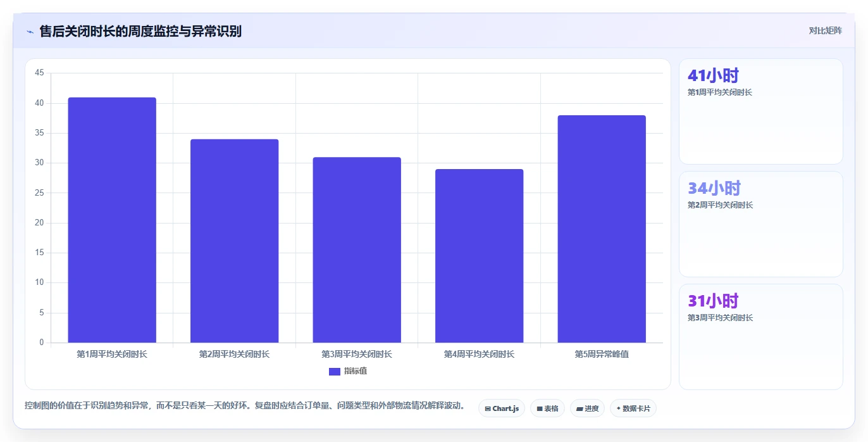
Task: Select the 第5周异常峰值 bar in the chart
Action: tap(602, 229)
